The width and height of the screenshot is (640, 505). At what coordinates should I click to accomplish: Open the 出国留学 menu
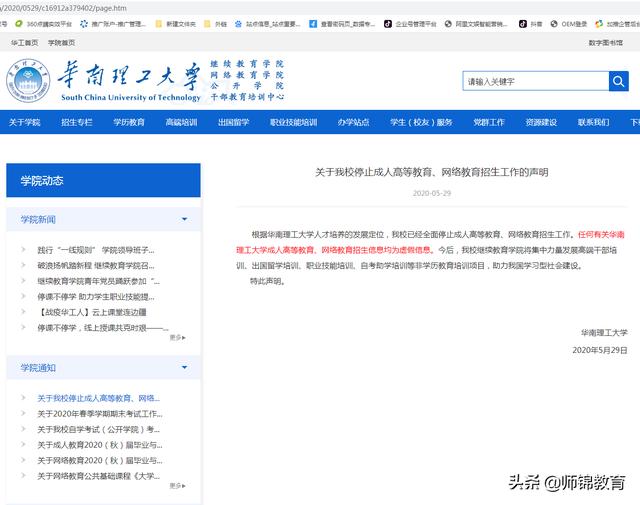click(x=233, y=122)
